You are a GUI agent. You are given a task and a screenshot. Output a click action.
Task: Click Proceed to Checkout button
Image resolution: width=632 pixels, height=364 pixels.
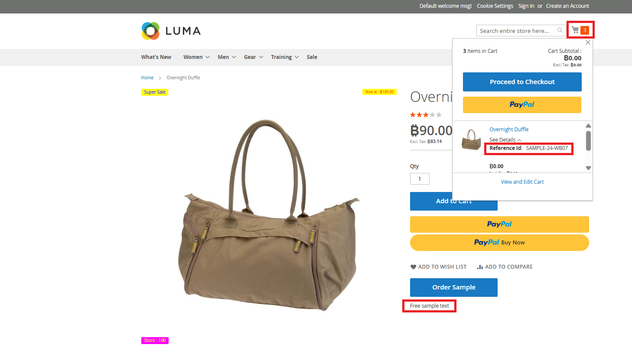coord(522,82)
